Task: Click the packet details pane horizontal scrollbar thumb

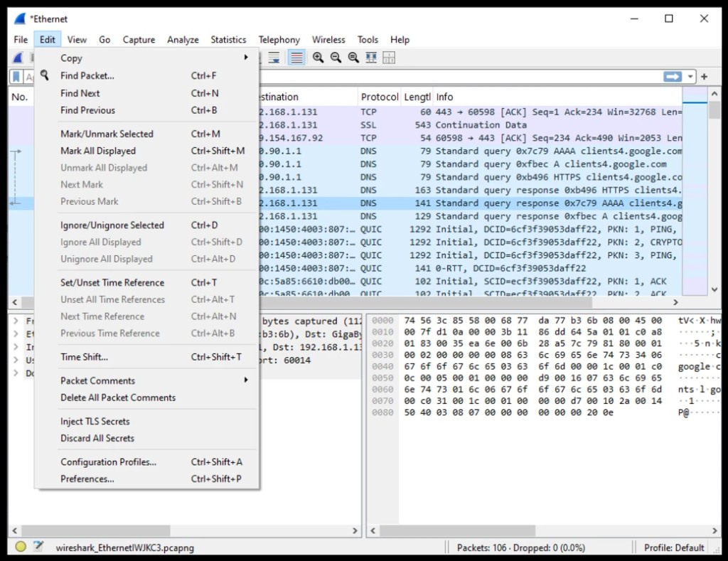Action: tap(96, 530)
